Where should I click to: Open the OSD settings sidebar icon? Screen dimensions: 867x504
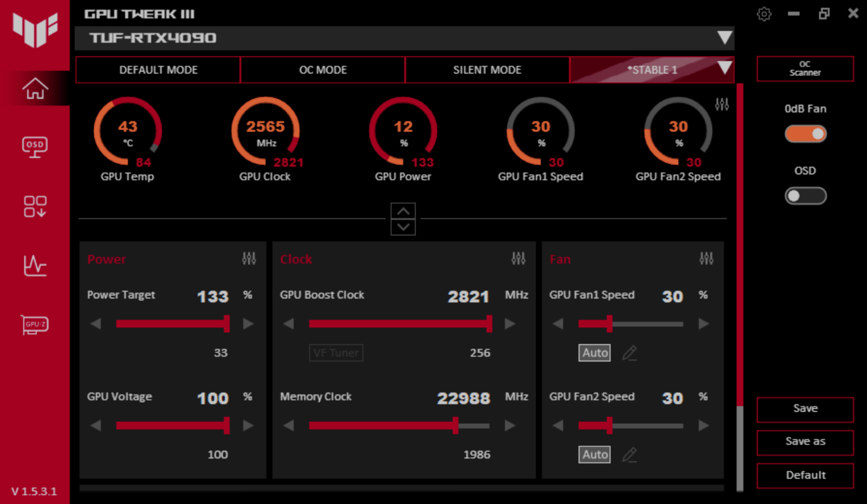click(35, 147)
